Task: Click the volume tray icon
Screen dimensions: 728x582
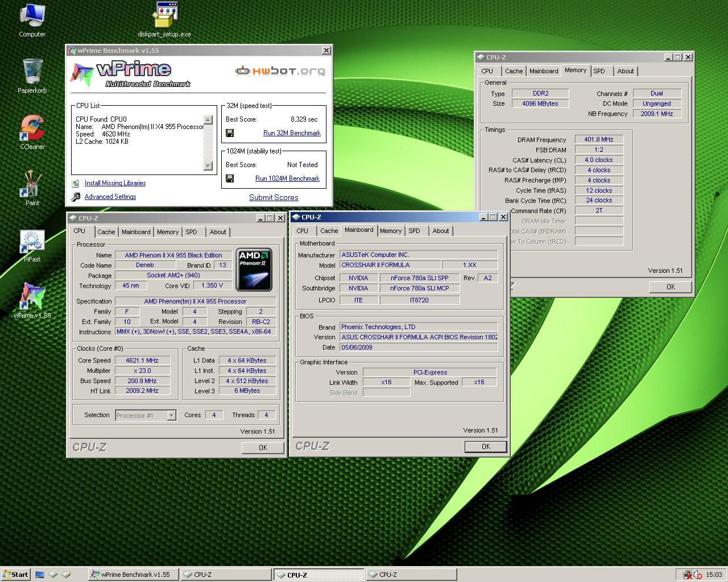Action: (698, 575)
